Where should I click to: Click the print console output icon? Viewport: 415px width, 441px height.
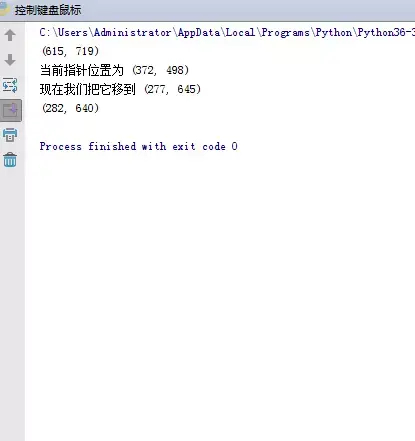pos(10,135)
